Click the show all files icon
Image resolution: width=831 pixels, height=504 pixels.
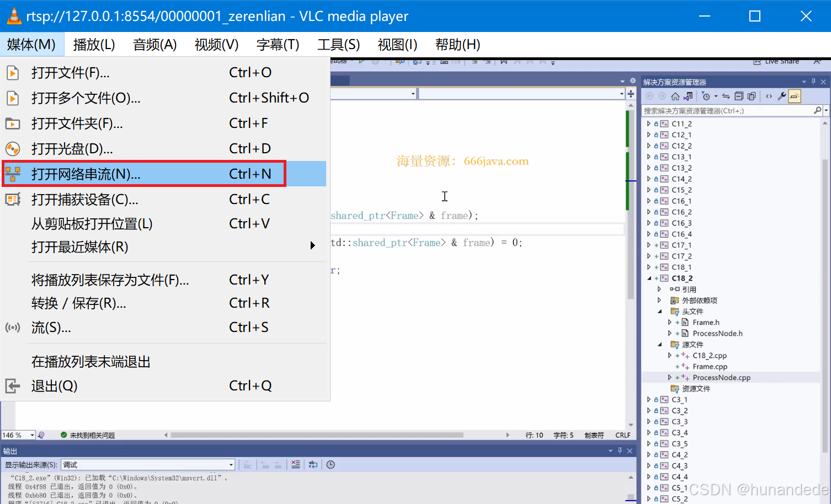point(752,96)
